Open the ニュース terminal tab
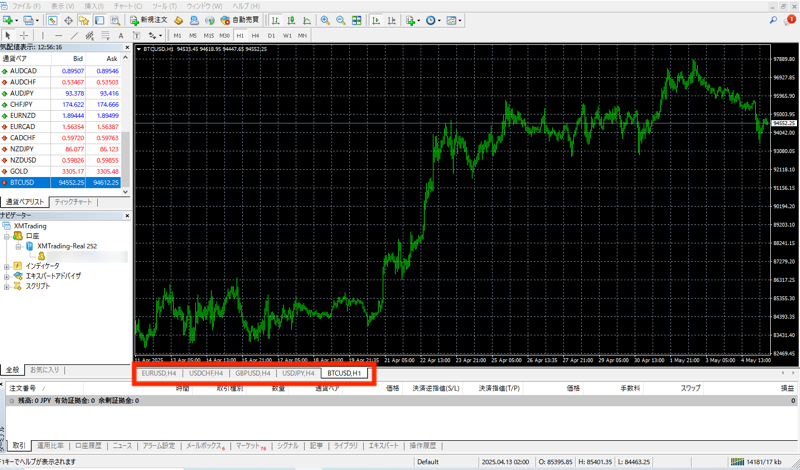The height and width of the screenshot is (470, 800). pyautogui.click(x=122, y=446)
